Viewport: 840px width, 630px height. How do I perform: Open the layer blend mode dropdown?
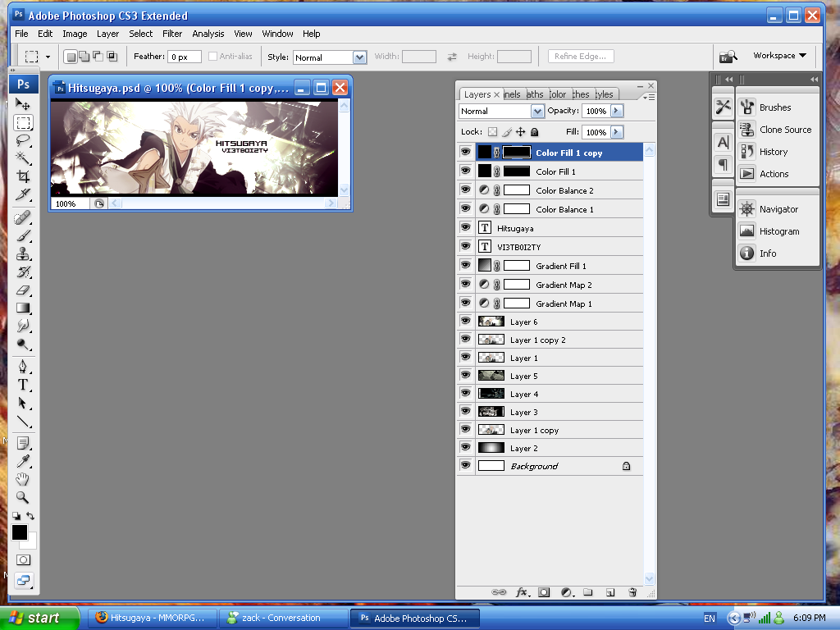536,111
